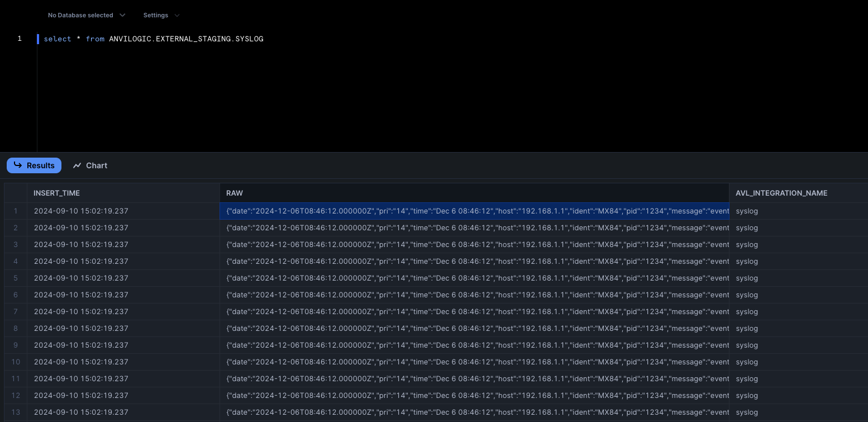This screenshot has width=868, height=422.
Task: Select row number 13 in results grid
Action: [16, 412]
